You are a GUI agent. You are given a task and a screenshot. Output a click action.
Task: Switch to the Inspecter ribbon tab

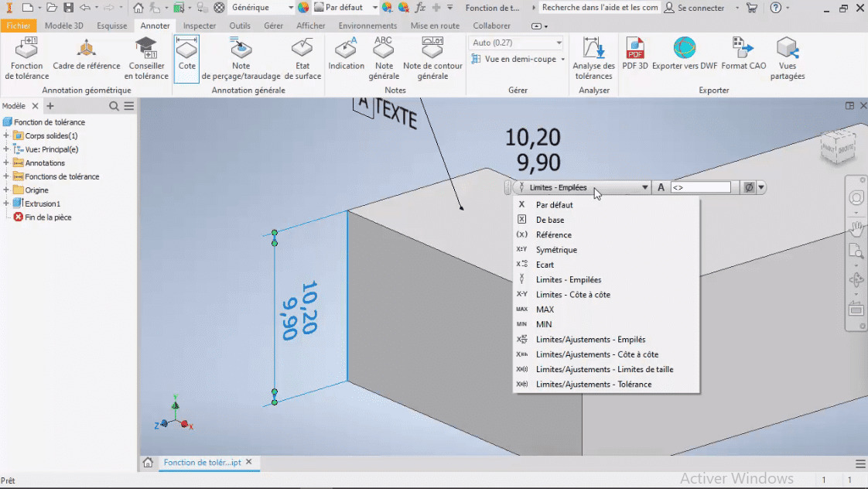[200, 26]
